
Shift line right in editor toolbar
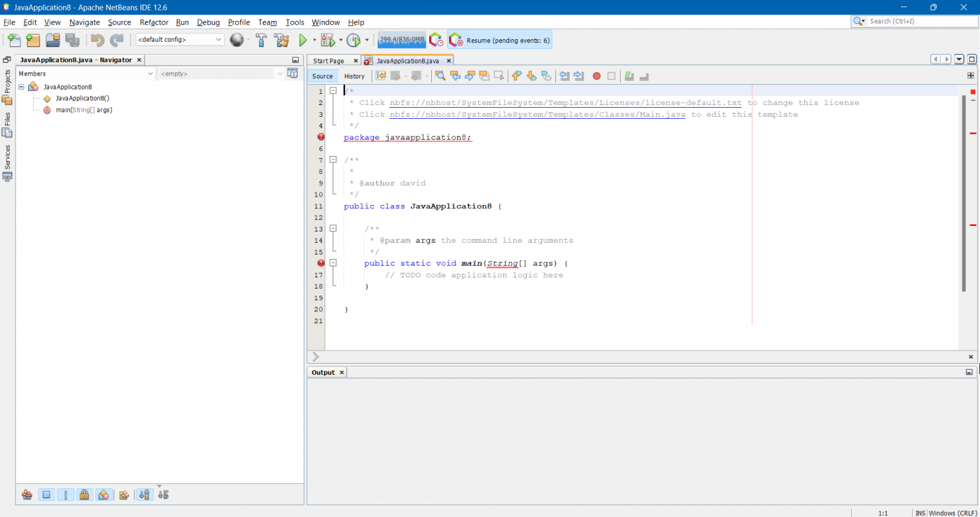tap(579, 76)
